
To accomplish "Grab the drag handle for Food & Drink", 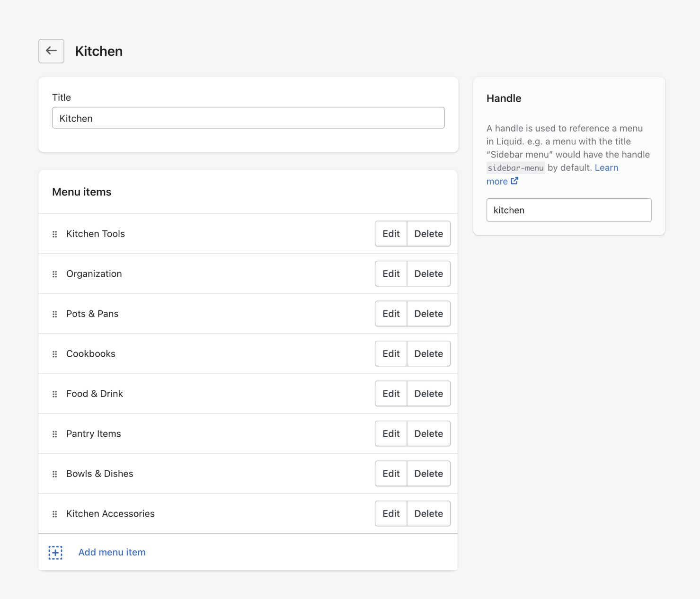I will (55, 394).
